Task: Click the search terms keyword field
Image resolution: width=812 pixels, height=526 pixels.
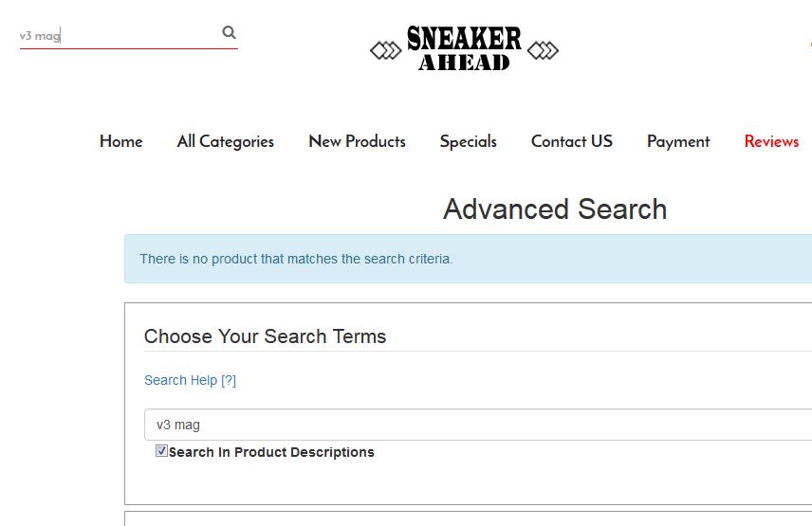Action: coord(478,425)
